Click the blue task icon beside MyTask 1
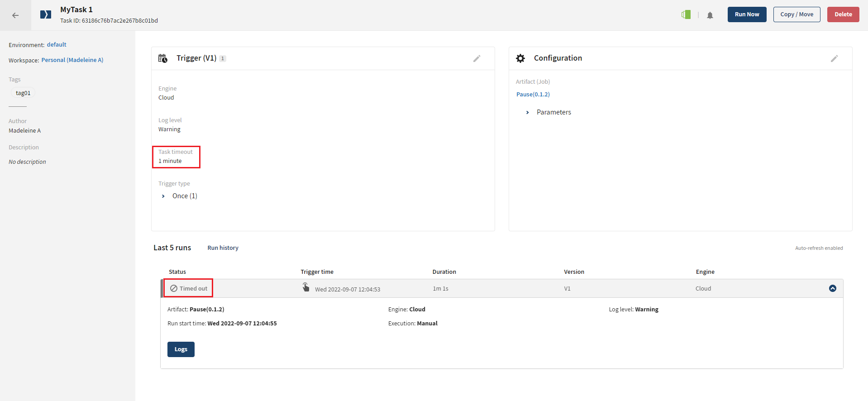Screen dimensions: 868x401 tap(46, 15)
